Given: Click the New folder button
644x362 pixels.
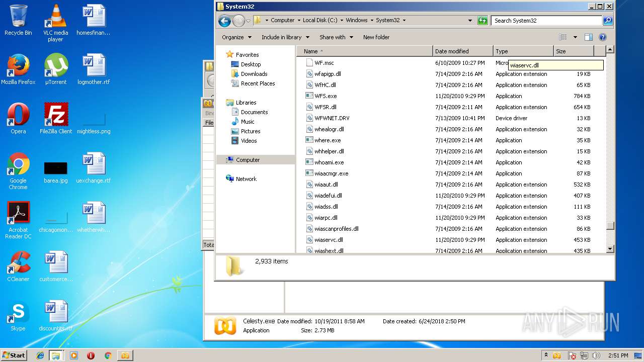Looking at the screenshot, I should 376,37.
